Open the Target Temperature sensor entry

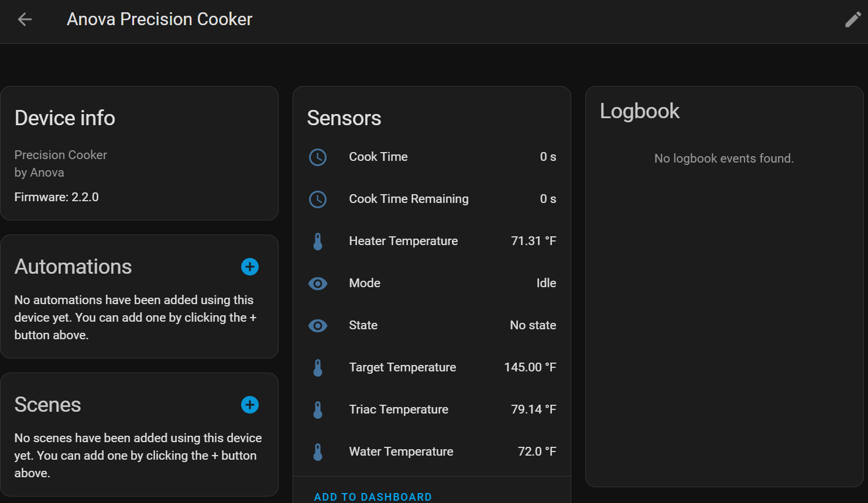(x=402, y=367)
